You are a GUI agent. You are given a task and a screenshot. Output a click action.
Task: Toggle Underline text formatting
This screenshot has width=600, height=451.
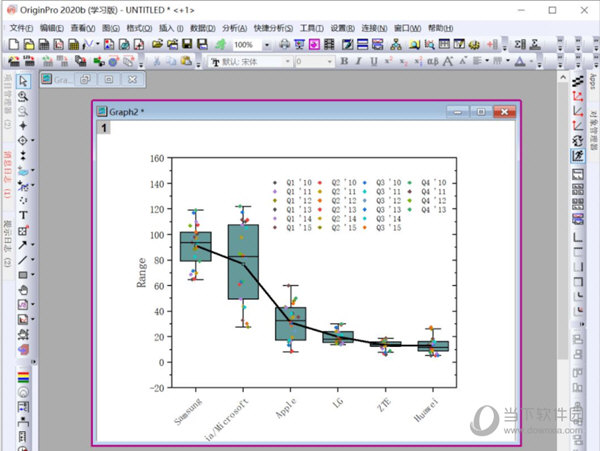point(375,62)
